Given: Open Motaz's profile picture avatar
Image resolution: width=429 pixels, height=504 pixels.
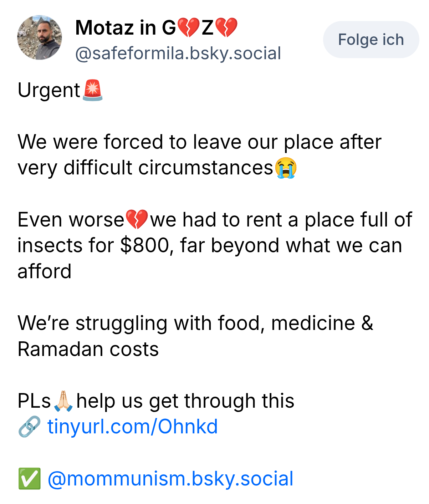Looking at the screenshot, I should click(x=40, y=37).
